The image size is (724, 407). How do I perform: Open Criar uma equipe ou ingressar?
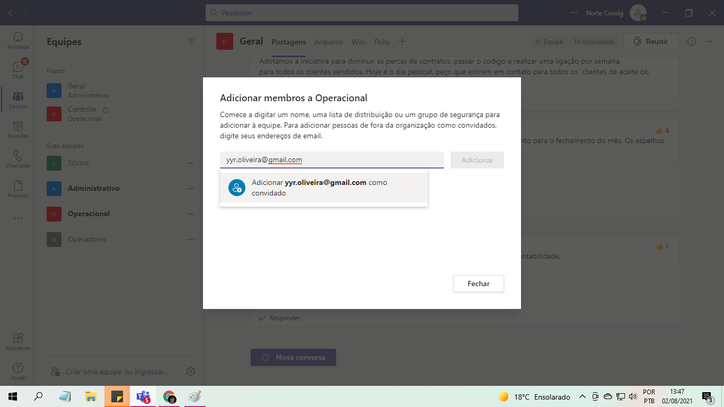click(x=110, y=371)
